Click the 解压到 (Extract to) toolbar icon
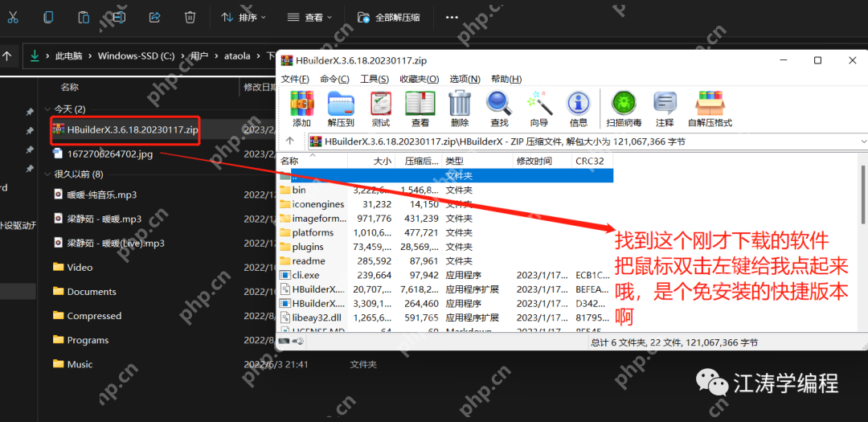The width and height of the screenshot is (868, 422). [x=341, y=108]
